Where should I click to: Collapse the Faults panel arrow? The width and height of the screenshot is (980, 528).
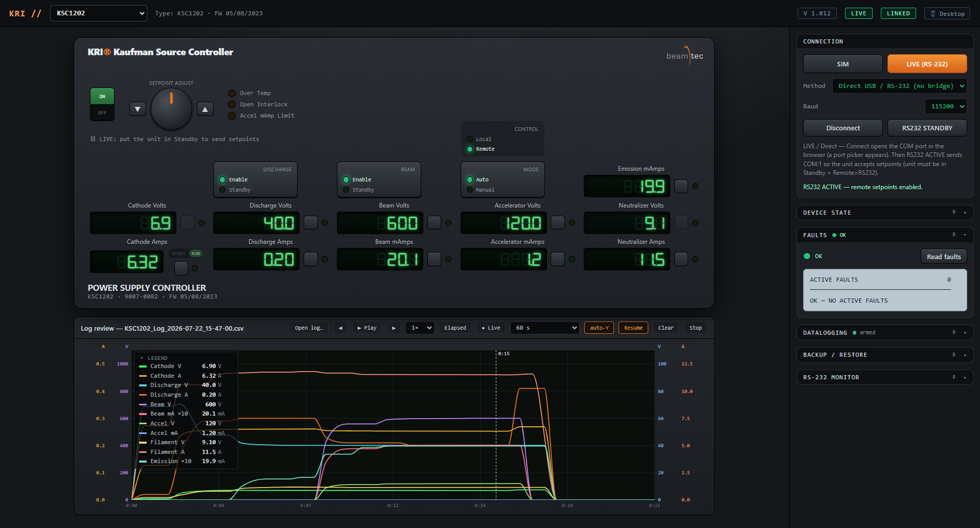tap(965, 235)
